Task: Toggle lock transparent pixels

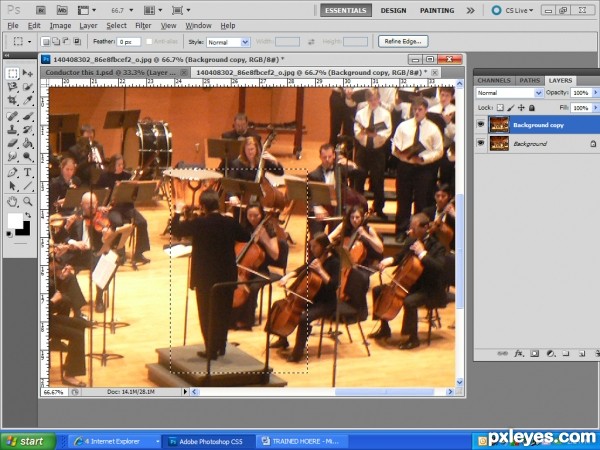Action: tap(500, 108)
